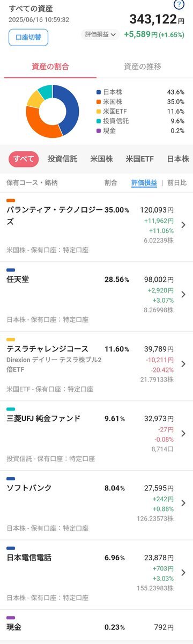Switch to the 資産の推移 tab

[x=143, y=67]
